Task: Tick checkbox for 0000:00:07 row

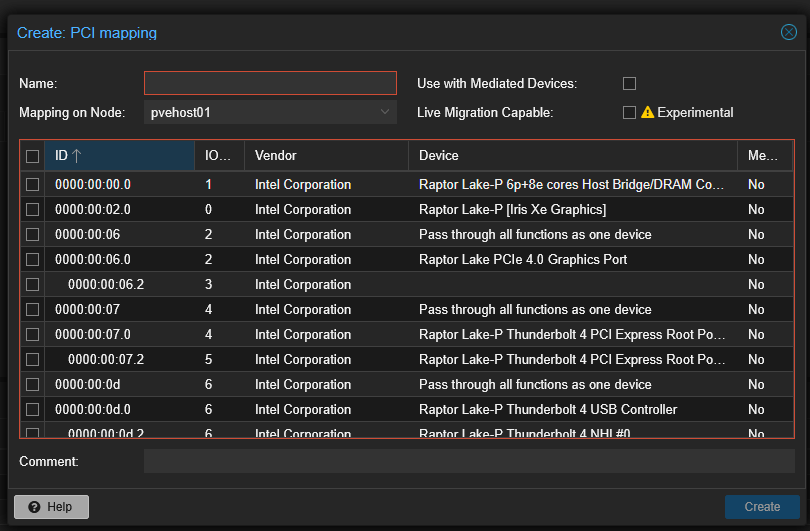Action: pyautogui.click(x=33, y=309)
